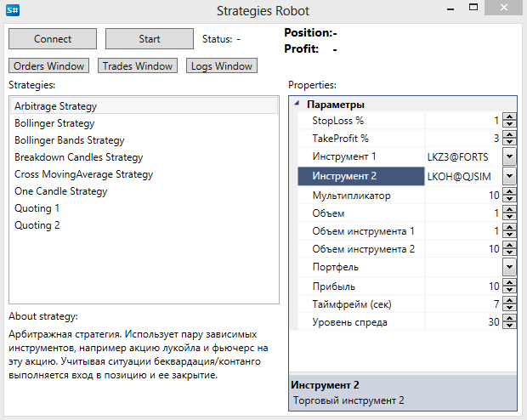Increase the Мультипликатор value
Image resolution: width=527 pixels, height=420 pixels.
(508, 192)
